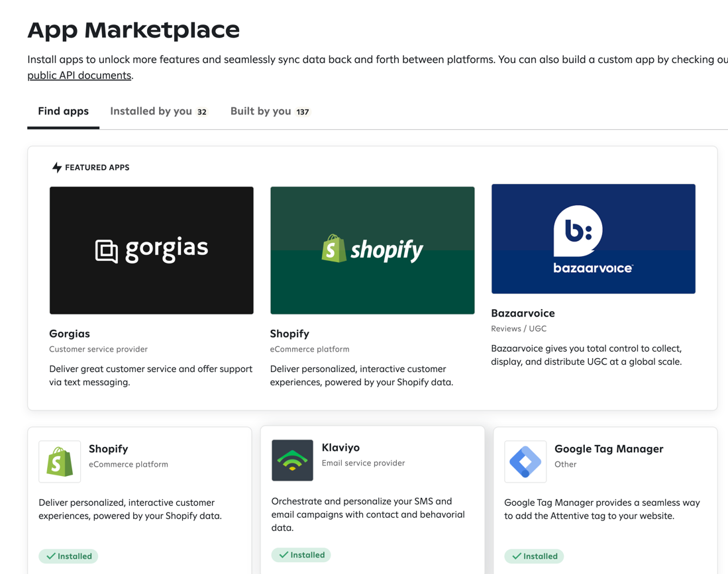Switch to Installed by you tab
The image size is (728, 574).
[158, 111]
